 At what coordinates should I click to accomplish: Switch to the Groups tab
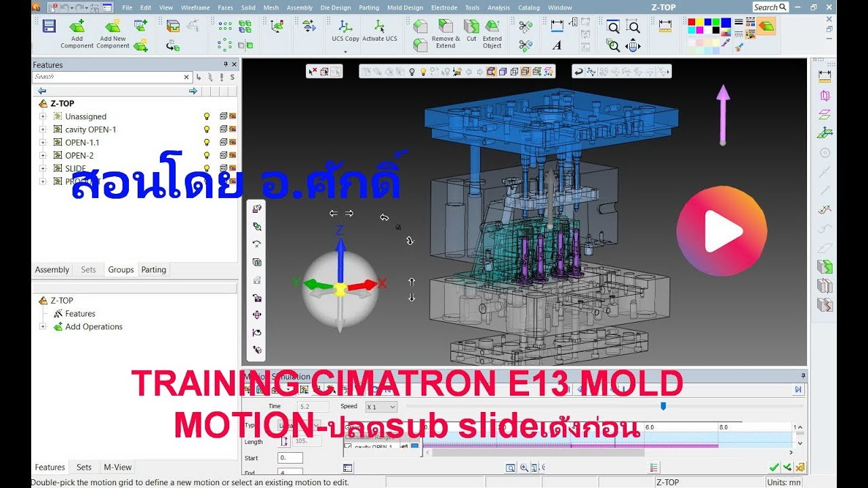click(x=121, y=270)
